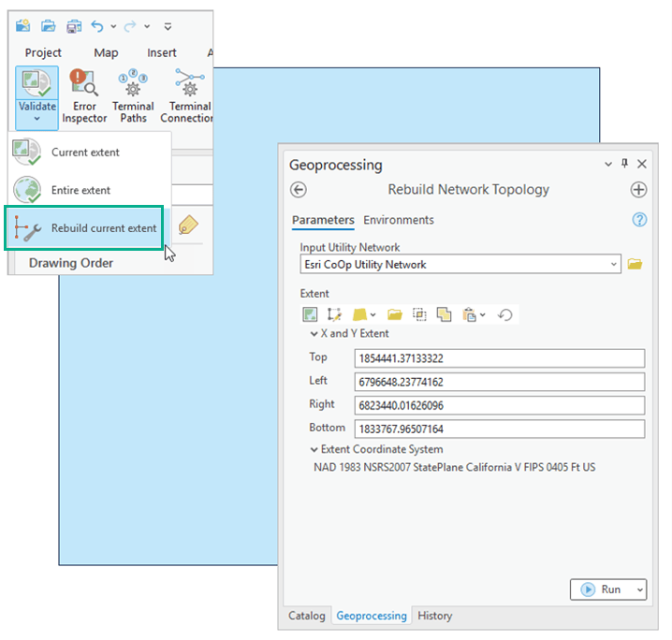Open Geoprocessing pane options chevron

(x=608, y=164)
